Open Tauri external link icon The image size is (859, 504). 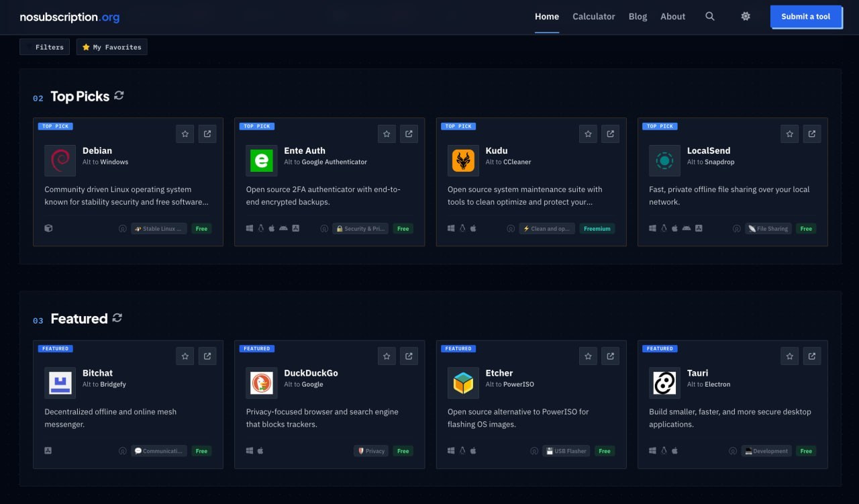click(812, 356)
